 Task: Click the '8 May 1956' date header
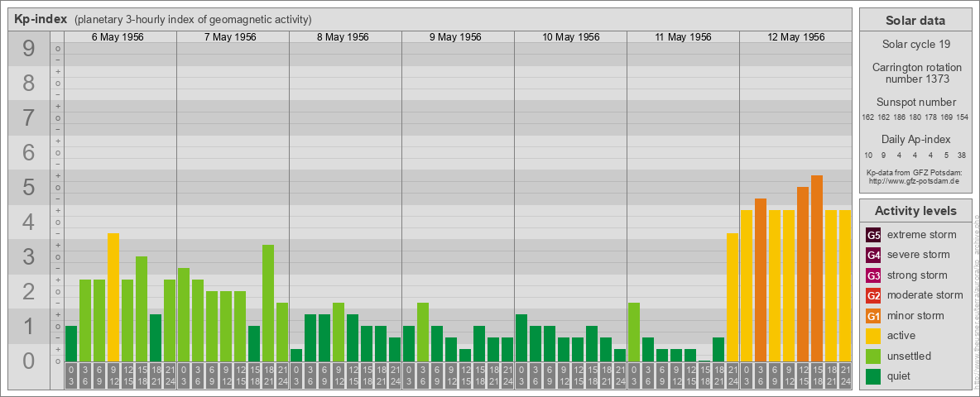point(343,37)
